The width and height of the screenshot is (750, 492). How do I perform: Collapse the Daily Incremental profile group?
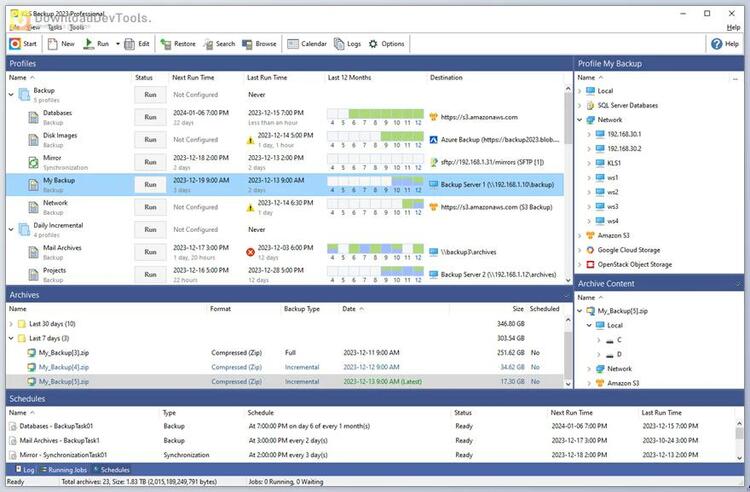11,230
